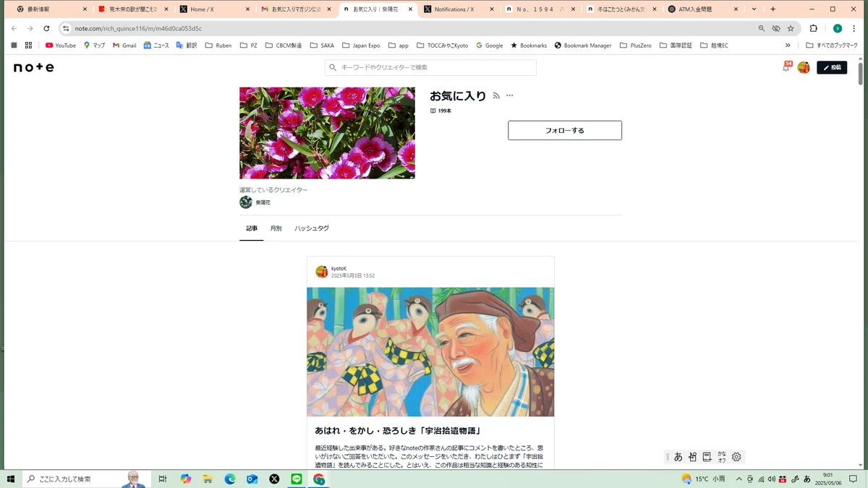This screenshot has height=488, width=868.
Task: Open the TOCCみやこKyoto bookmark folder
Action: [442, 45]
